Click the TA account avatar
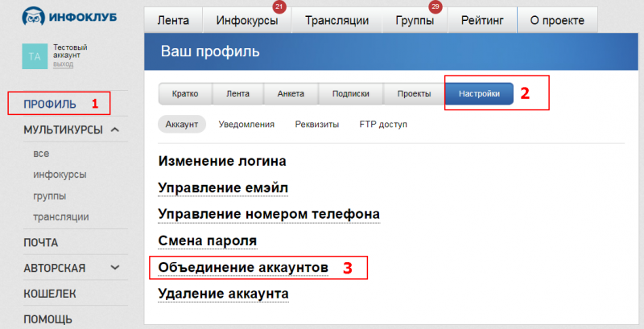Screen dimensions: 644x329 (x=35, y=56)
